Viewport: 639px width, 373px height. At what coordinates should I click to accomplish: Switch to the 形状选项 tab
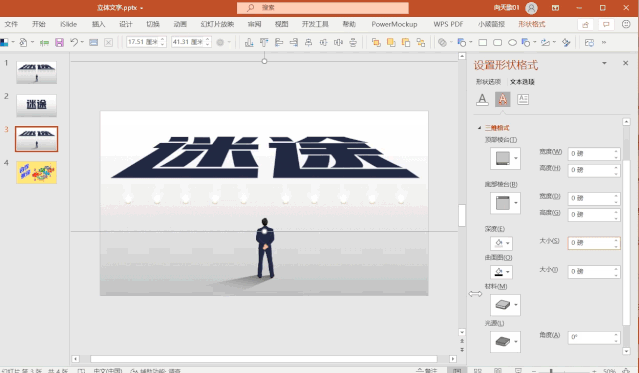488,82
